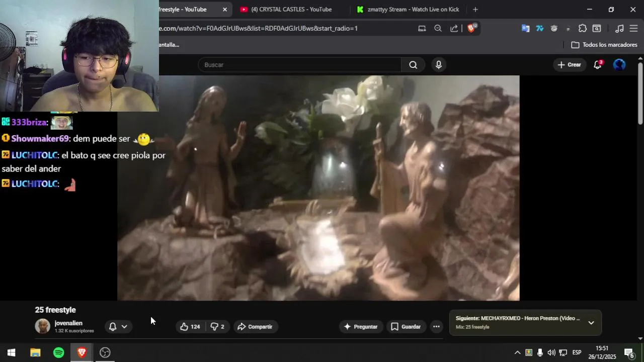Open the jovenalien channel avatar
The image size is (644, 362).
42,326
